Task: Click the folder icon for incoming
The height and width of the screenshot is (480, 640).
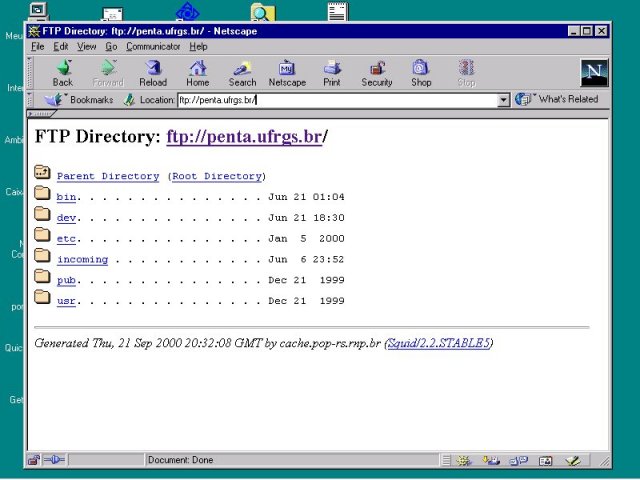Action: pyautogui.click(x=42, y=255)
